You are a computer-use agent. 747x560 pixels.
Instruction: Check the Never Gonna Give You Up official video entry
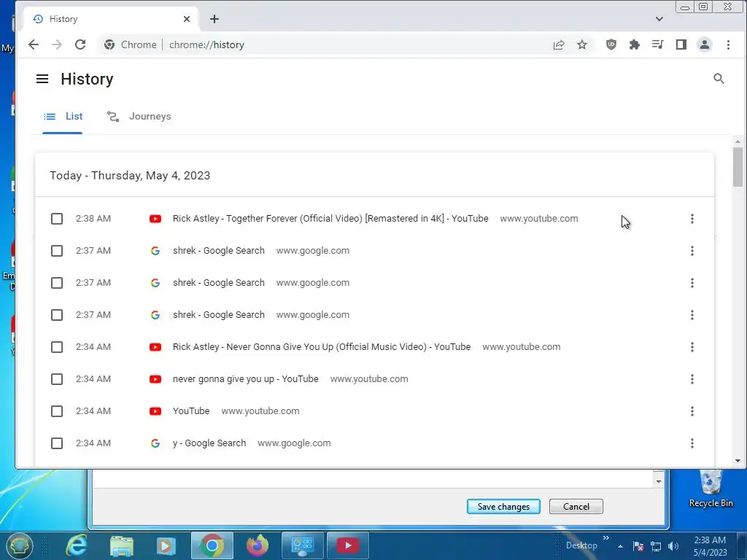pyautogui.click(x=57, y=347)
